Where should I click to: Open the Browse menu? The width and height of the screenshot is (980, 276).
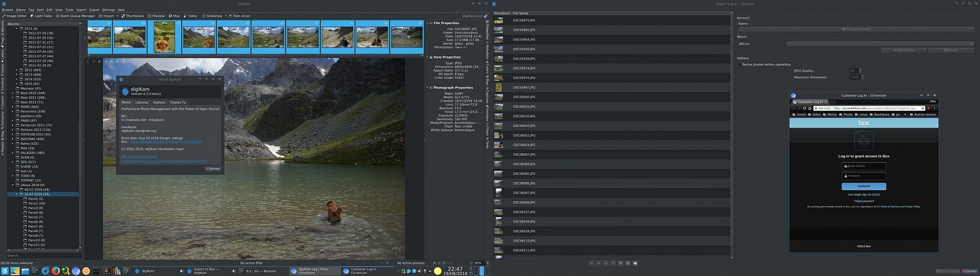tap(7, 10)
